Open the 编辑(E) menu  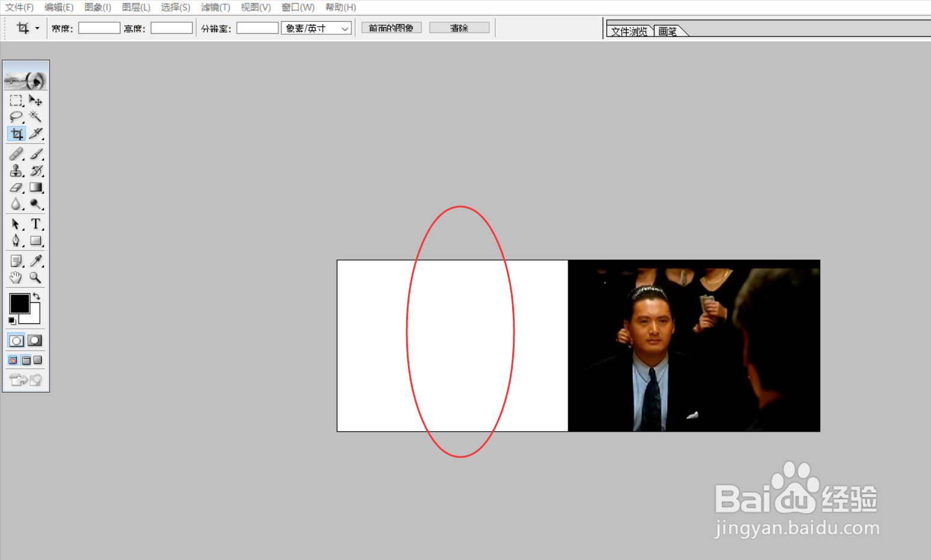[58, 7]
